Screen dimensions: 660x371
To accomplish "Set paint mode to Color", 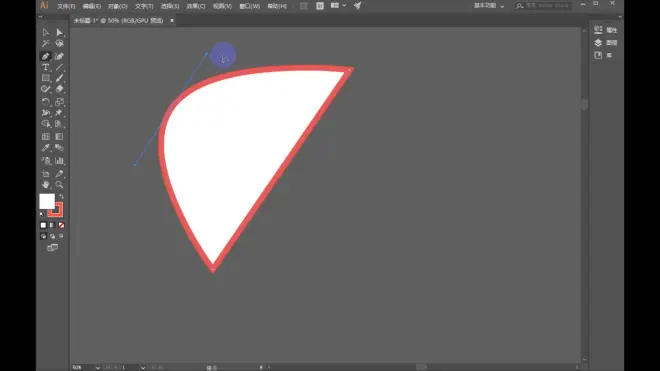I will pos(43,225).
